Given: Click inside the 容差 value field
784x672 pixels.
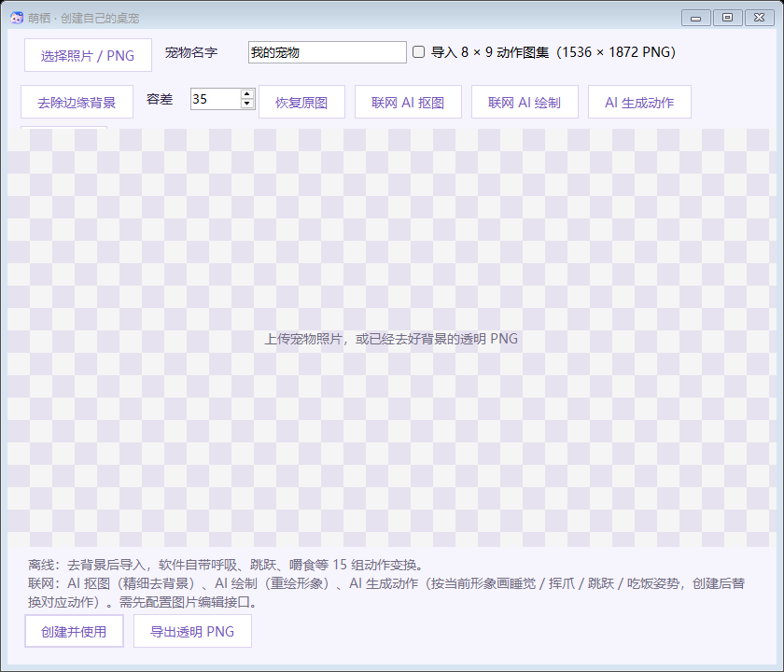Looking at the screenshot, I should pos(216,99).
